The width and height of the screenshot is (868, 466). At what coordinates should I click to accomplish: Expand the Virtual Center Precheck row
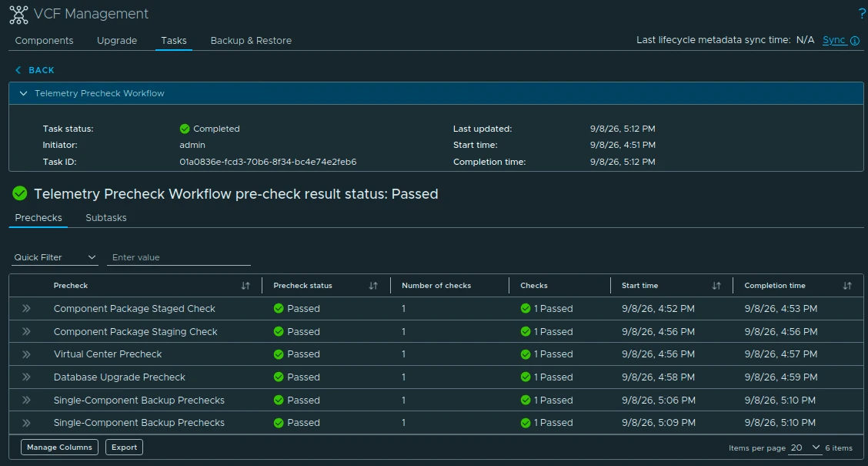(x=26, y=354)
